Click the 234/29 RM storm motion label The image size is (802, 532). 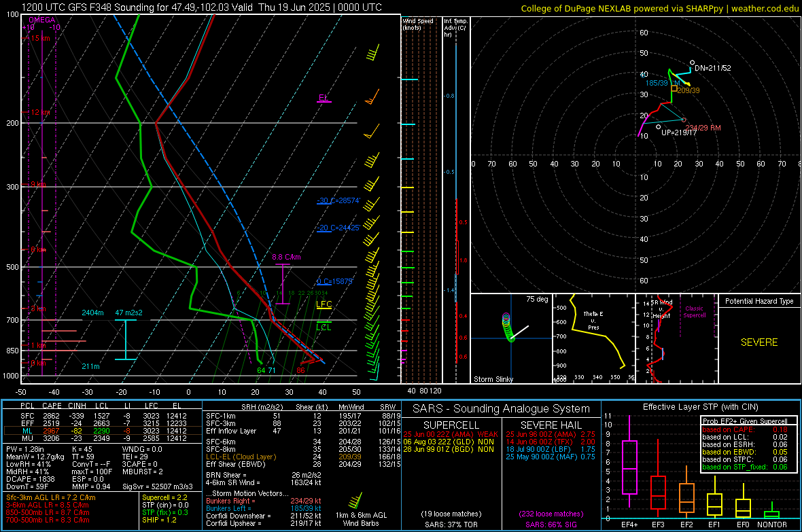click(x=703, y=128)
